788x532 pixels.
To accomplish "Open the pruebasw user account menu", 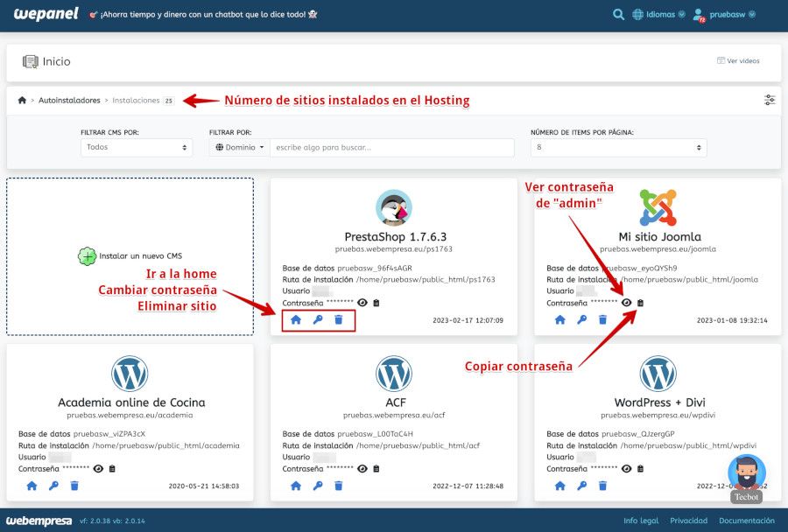I will coord(724,15).
